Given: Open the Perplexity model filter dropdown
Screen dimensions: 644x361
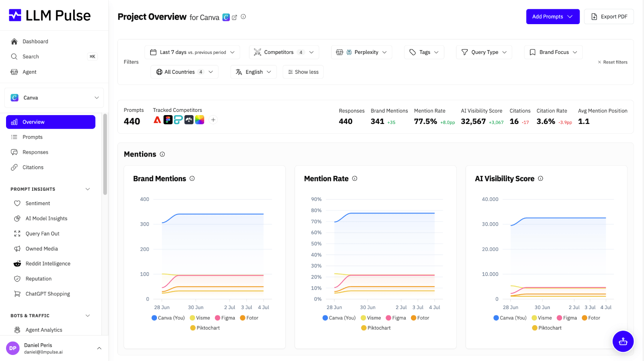Looking at the screenshot, I should coord(361,52).
